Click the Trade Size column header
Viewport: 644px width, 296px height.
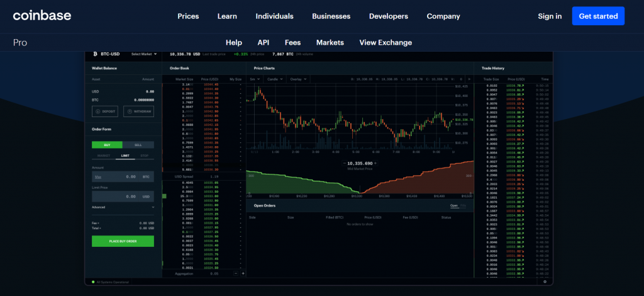[x=491, y=79]
